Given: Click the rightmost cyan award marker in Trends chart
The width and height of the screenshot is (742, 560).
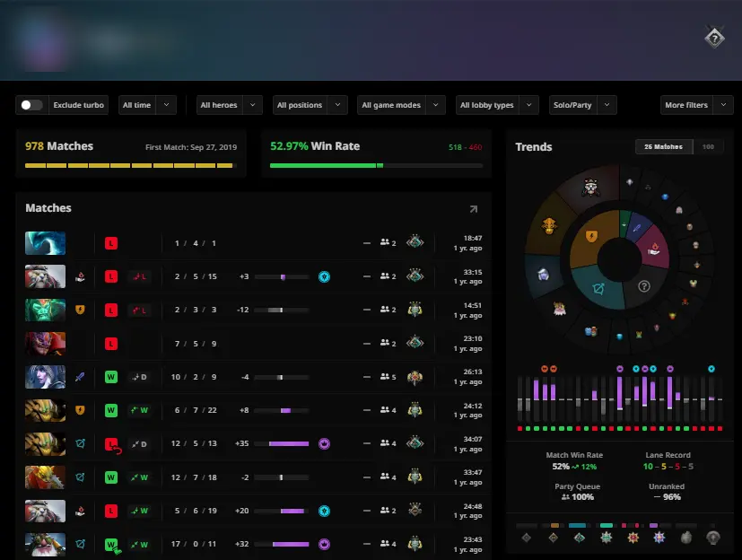Looking at the screenshot, I should (x=711, y=369).
